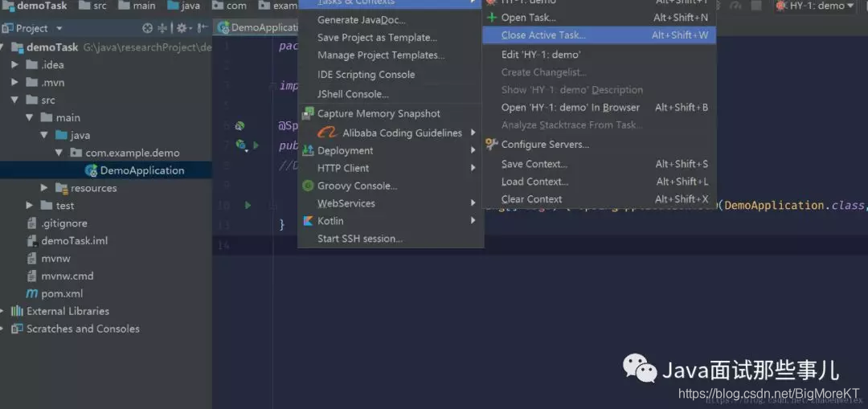Open the HTTP Client submenu
Viewport: 868px width, 409px height.
pos(391,168)
